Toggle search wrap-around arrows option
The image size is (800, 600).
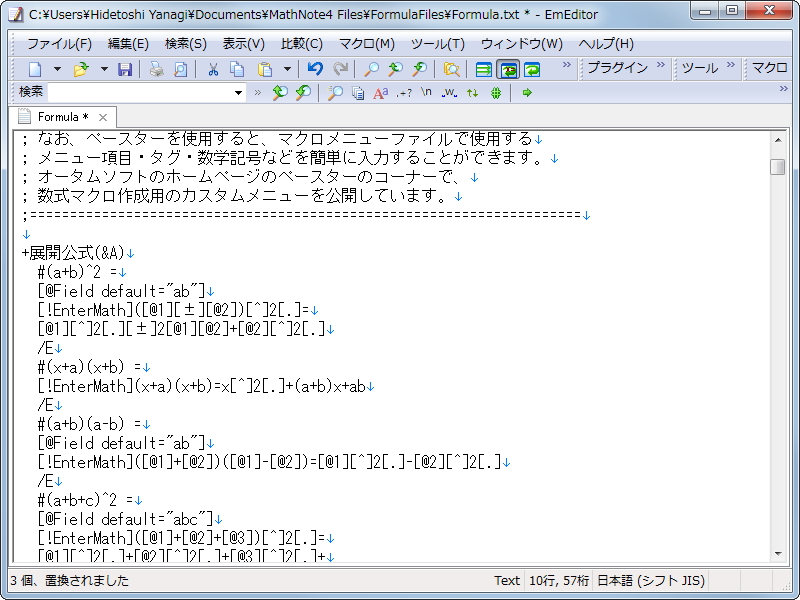(x=472, y=93)
